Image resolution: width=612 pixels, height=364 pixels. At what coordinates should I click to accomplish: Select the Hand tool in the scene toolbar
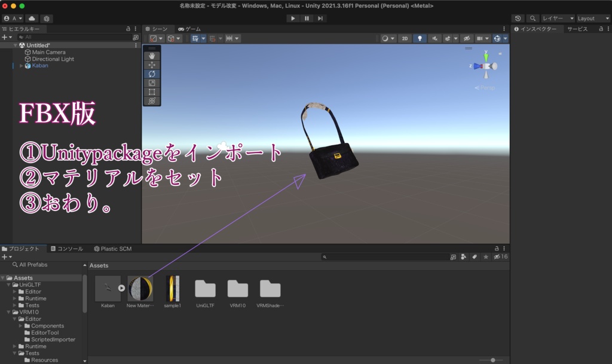pos(152,56)
